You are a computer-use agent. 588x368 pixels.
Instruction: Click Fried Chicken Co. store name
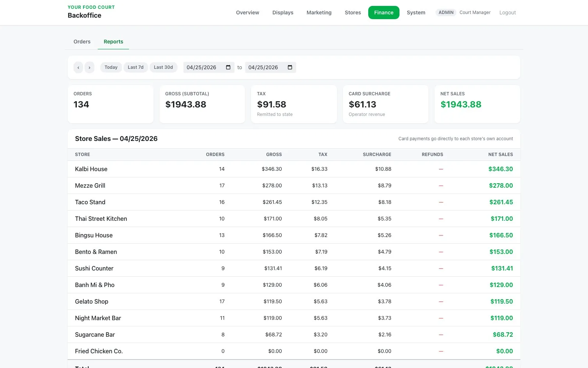(99, 351)
